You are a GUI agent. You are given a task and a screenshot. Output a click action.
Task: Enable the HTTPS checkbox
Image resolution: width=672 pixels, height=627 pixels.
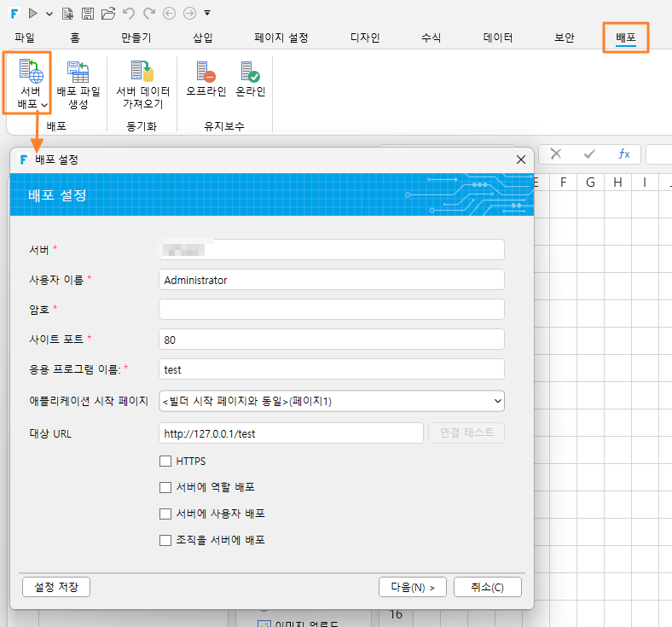(165, 462)
